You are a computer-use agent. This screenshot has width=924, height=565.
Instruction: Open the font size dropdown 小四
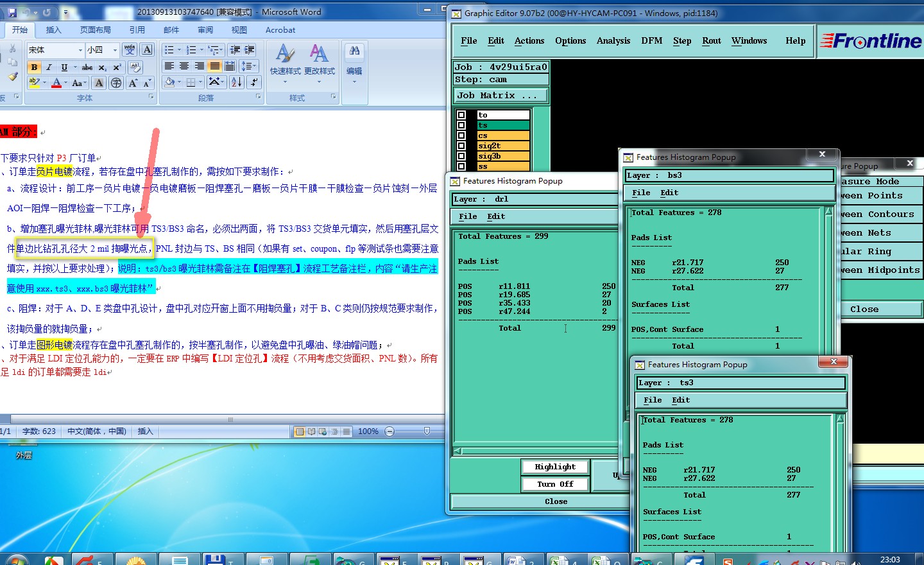[x=115, y=50]
